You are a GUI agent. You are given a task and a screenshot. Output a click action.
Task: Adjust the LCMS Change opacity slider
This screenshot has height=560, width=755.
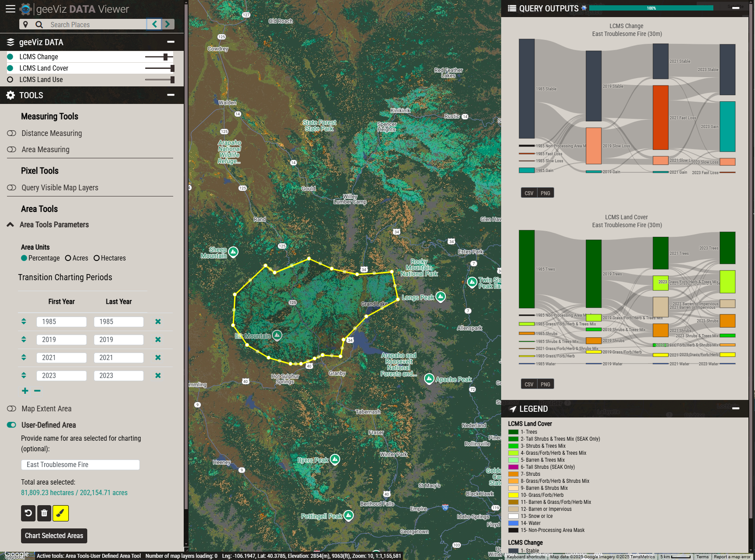pyautogui.click(x=165, y=57)
